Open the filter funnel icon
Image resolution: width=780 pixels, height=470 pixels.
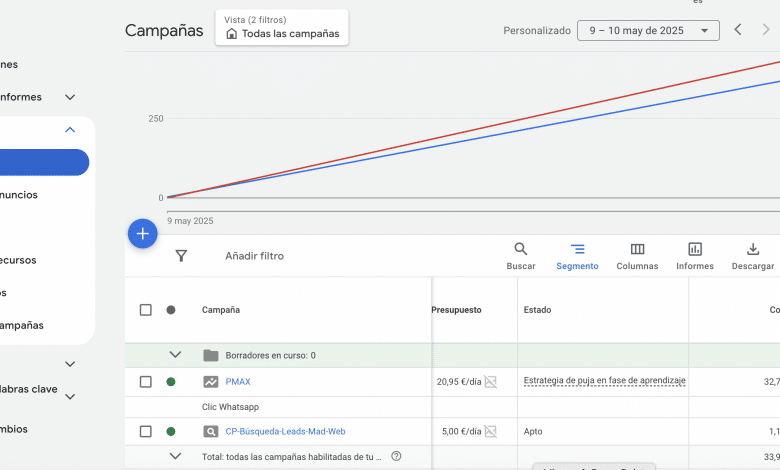[x=181, y=256]
